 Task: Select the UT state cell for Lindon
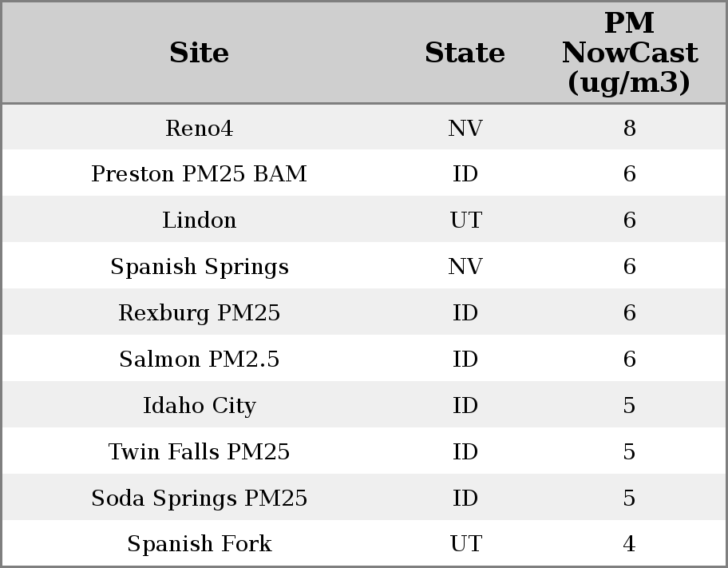pos(465,220)
